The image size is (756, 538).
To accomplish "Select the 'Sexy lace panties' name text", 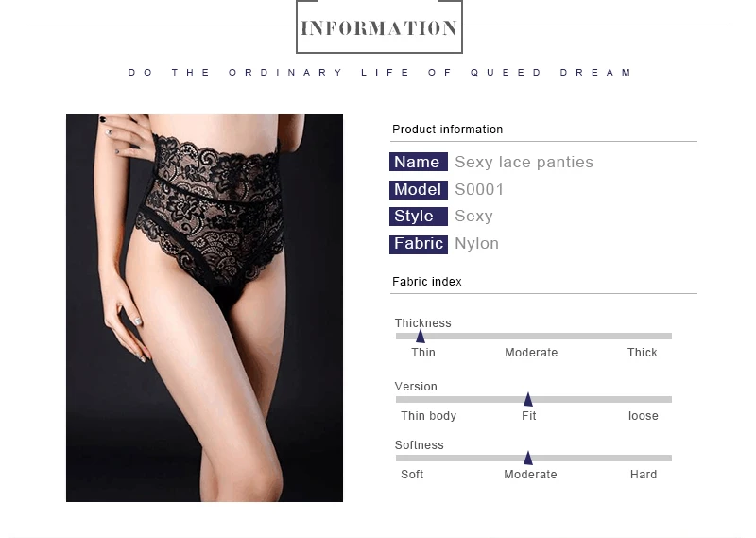I will coord(524,162).
